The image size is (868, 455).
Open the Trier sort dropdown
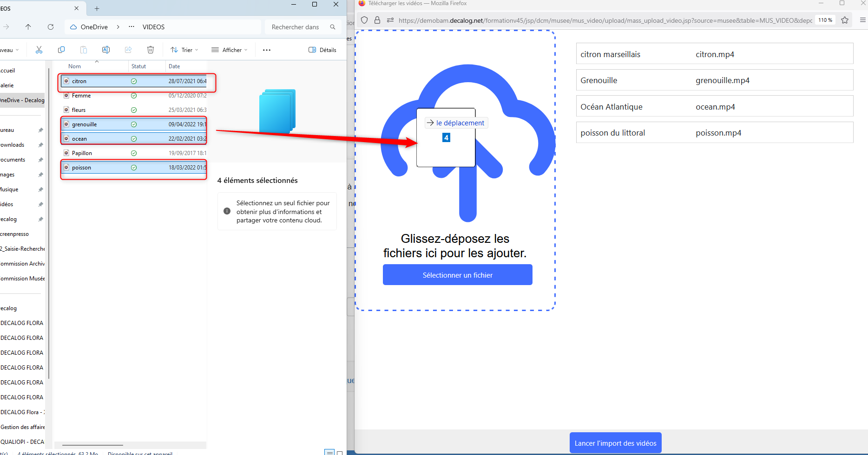184,50
